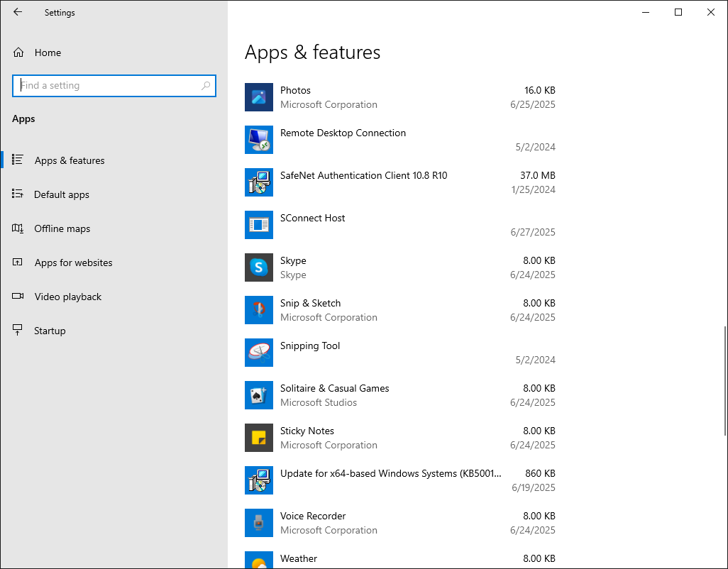Click the Apps for websites icon
The image size is (728, 569).
18,263
